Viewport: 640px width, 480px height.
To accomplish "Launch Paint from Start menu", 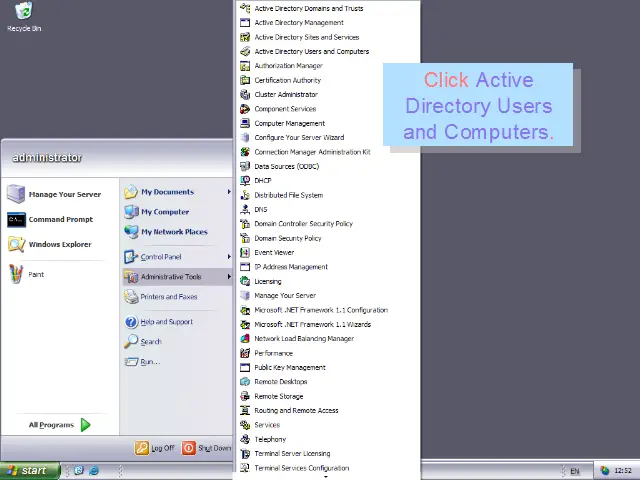I will (x=59, y=274).
